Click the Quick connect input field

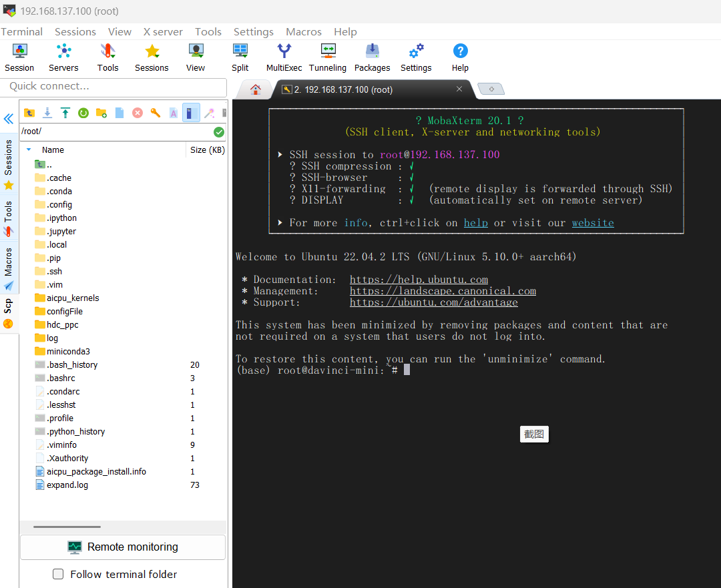pos(113,86)
